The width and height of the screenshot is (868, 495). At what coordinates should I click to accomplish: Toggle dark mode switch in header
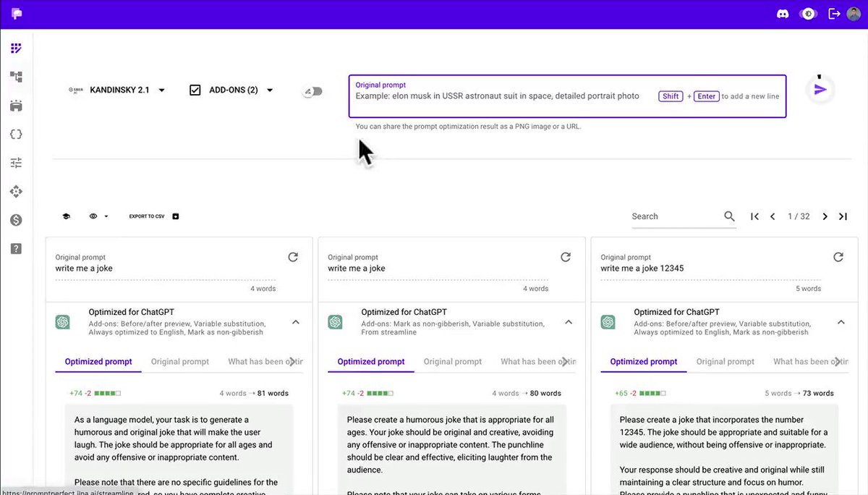pos(808,14)
